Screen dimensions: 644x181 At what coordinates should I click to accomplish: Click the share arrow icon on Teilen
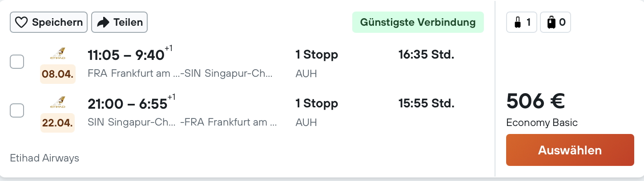click(103, 22)
